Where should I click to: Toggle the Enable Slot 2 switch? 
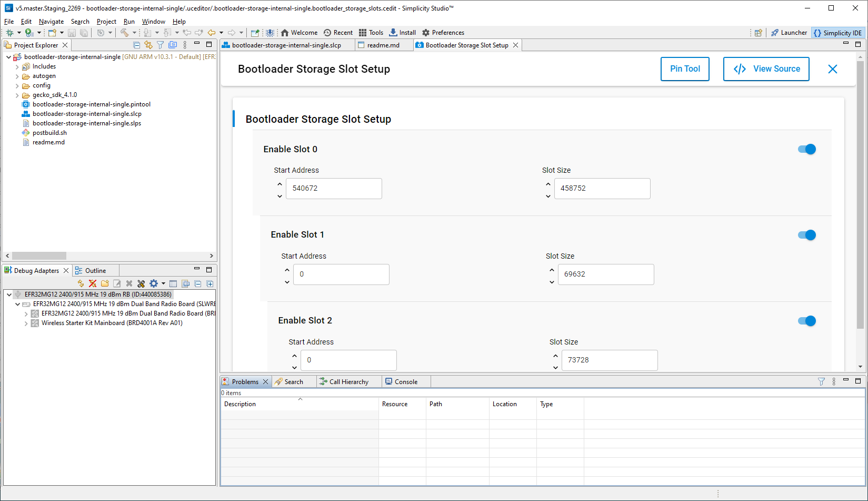click(806, 321)
